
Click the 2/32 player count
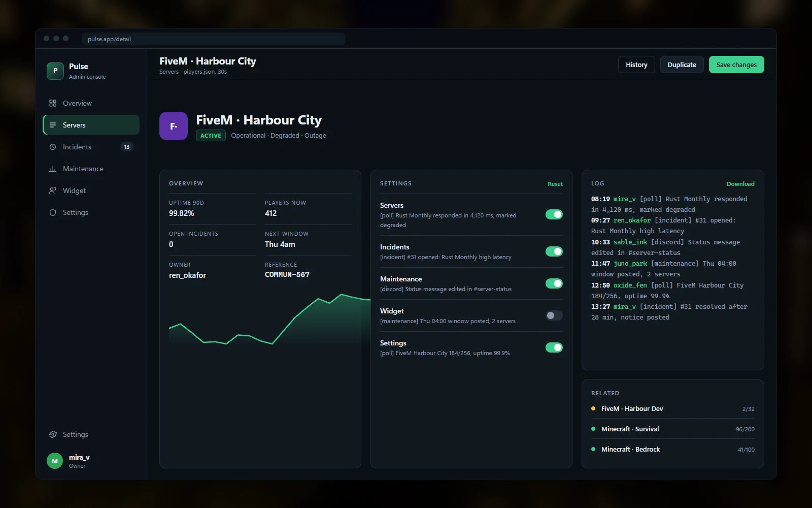[x=748, y=409]
